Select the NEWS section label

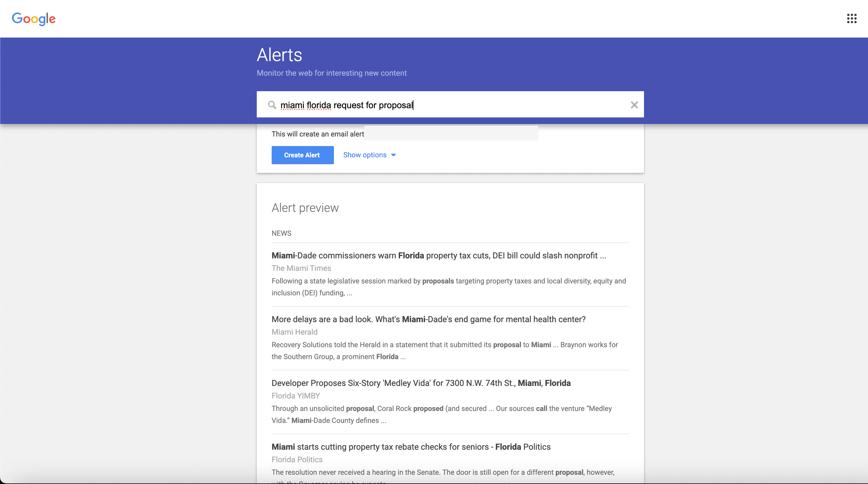[281, 233]
